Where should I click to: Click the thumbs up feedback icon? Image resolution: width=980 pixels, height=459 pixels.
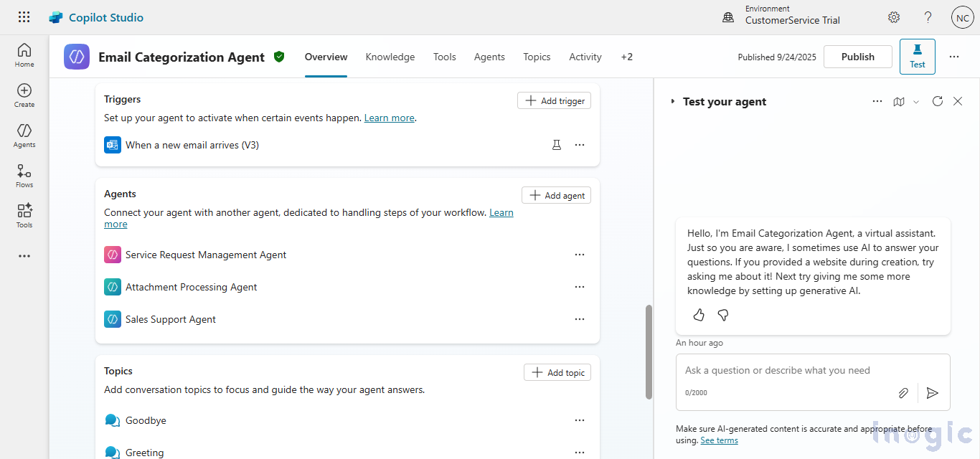699,315
